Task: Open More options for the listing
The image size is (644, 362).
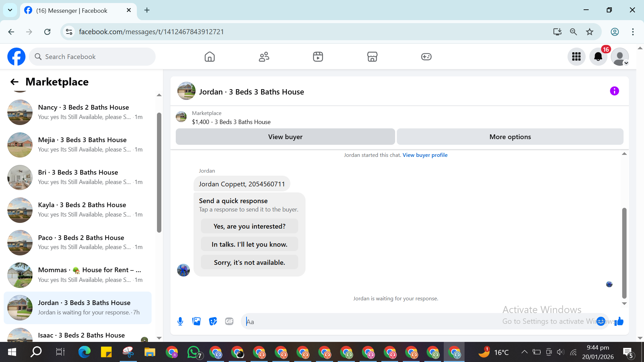Action: click(510, 137)
